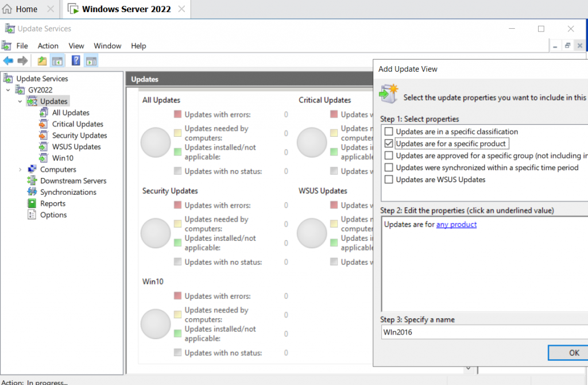588x385 pixels.
Task: Open the Help menu
Action: 138,46
